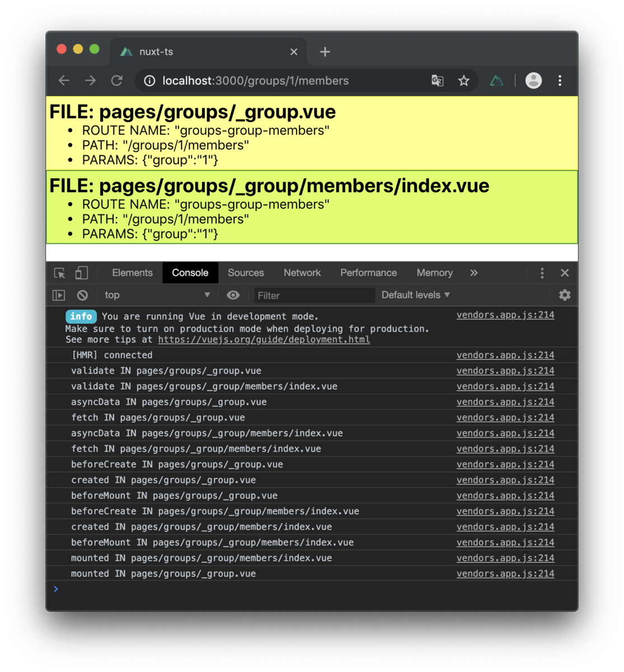The image size is (624, 672).
Task: Click the green macOS fullscreen button
Action: point(95,49)
